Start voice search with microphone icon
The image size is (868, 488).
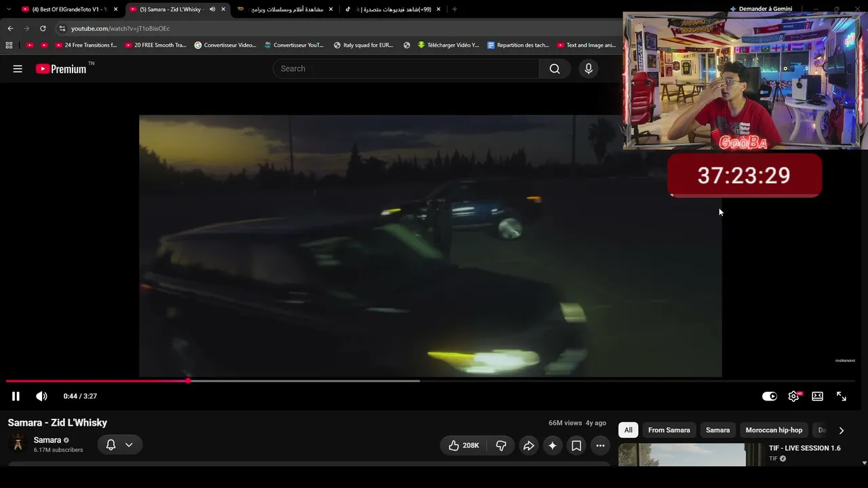point(589,68)
